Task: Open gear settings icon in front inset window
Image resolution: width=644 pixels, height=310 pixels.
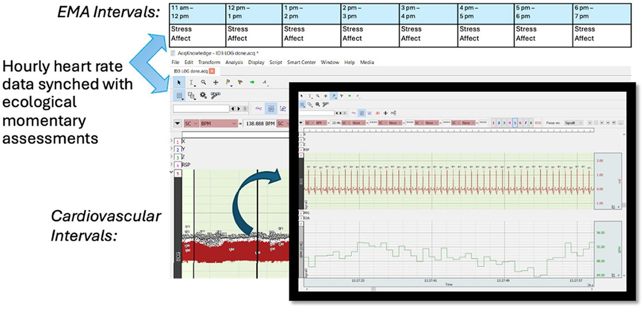Action: [x=317, y=104]
